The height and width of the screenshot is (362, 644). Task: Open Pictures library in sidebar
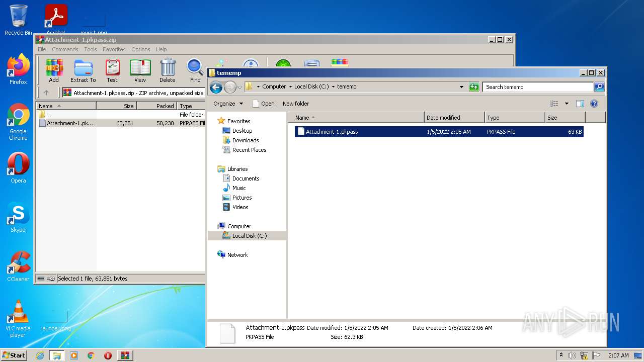[242, 198]
